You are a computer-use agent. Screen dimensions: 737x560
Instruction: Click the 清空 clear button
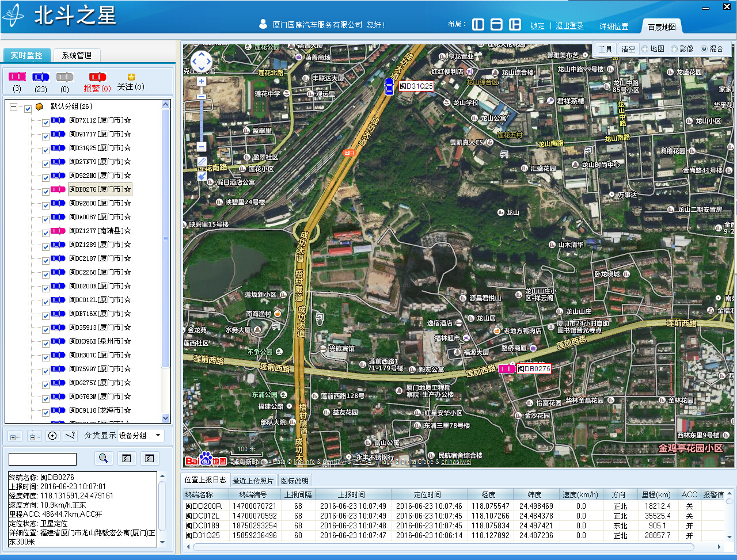628,49
